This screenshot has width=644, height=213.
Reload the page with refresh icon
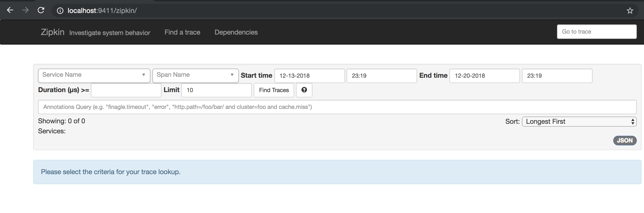point(41,10)
